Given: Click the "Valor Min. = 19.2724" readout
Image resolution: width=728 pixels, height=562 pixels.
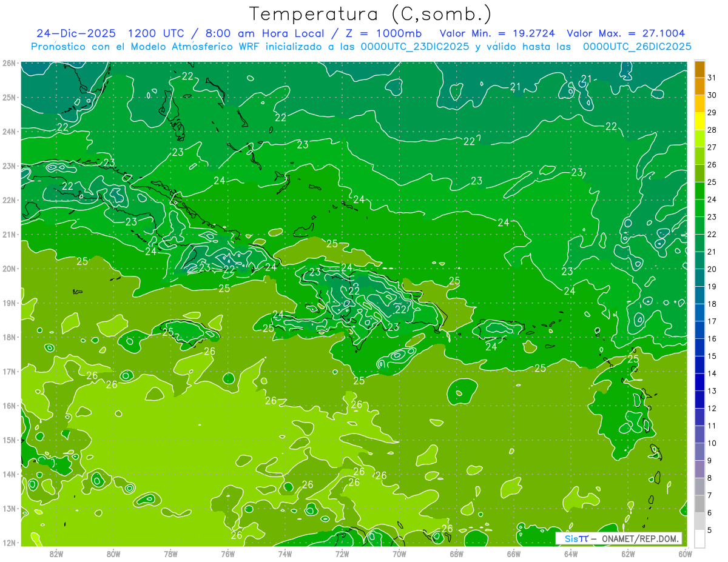Looking at the screenshot, I should point(497,33).
